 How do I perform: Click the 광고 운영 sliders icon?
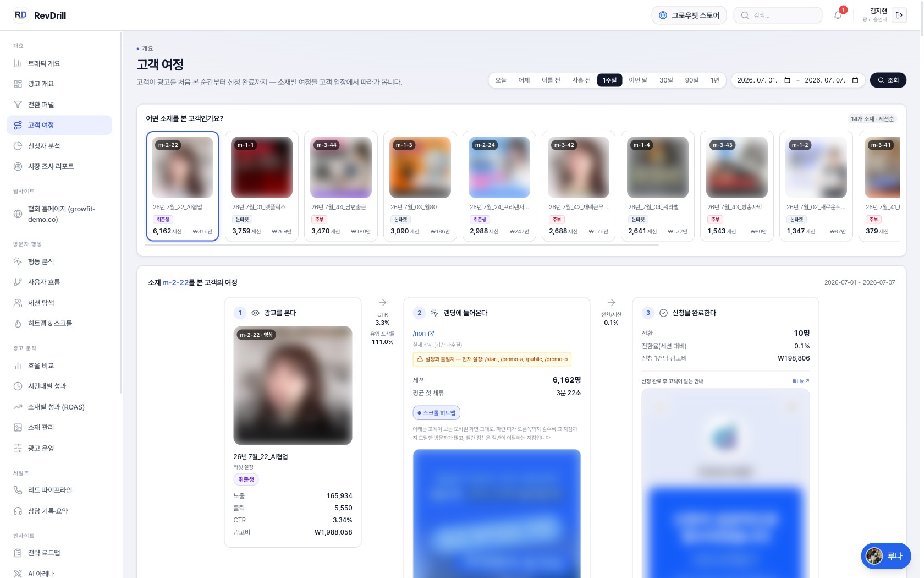(x=18, y=448)
